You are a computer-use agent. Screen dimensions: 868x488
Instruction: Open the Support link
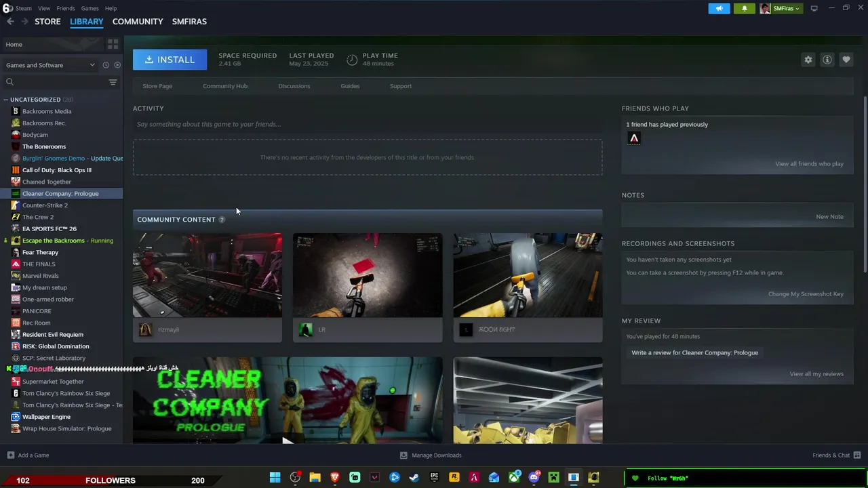tap(401, 86)
